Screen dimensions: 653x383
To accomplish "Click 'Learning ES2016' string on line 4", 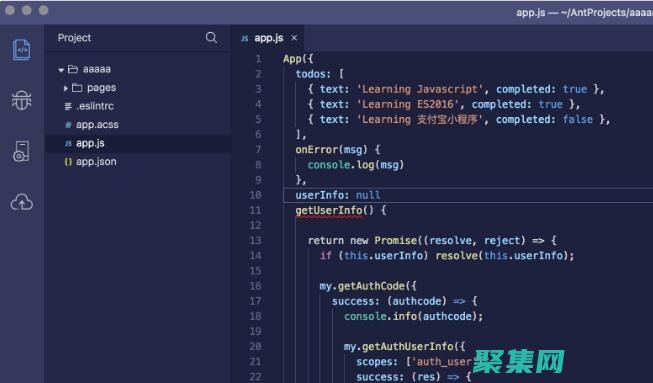I will [x=408, y=104].
